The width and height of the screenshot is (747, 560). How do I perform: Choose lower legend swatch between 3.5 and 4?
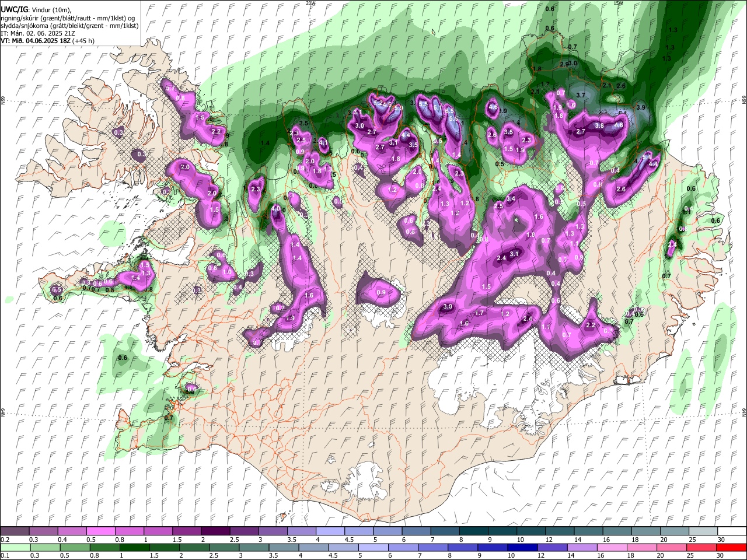284,547
